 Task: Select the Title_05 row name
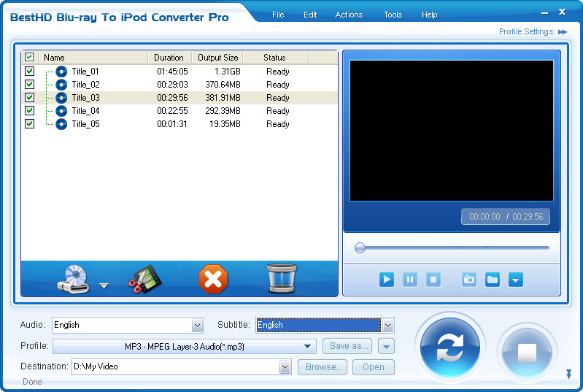[x=85, y=124]
